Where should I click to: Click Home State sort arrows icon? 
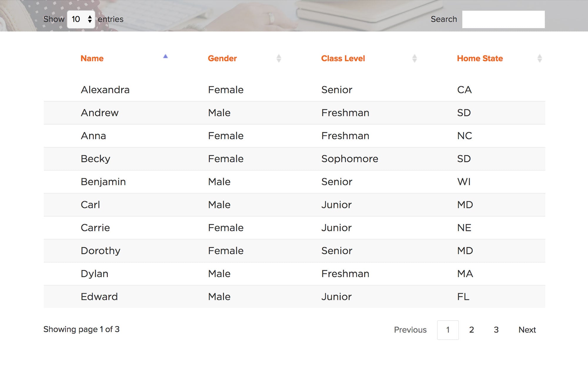pos(539,58)
